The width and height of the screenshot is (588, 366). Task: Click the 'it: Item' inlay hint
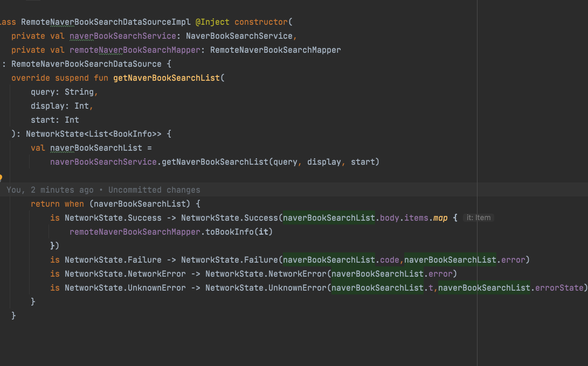coord(479,217)
